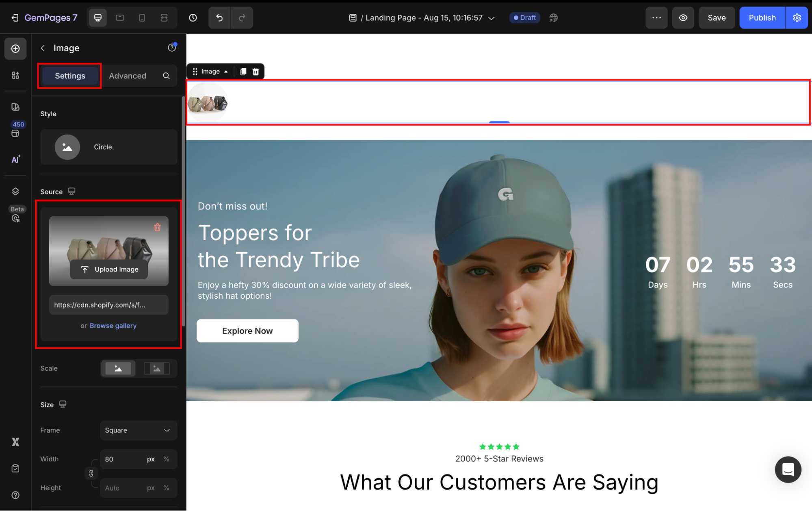Preview page with eye icon
Screen dimensions: 812x511
click(x=683, y=18)
